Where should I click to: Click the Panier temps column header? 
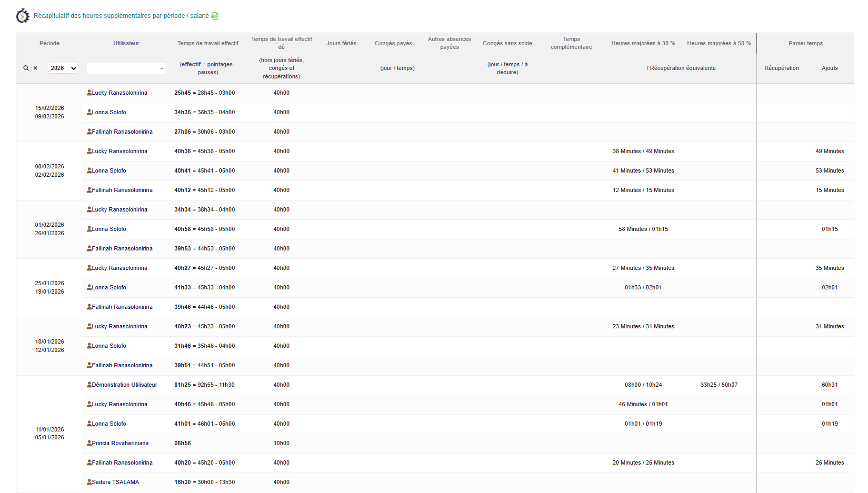(x=805, y=43)
